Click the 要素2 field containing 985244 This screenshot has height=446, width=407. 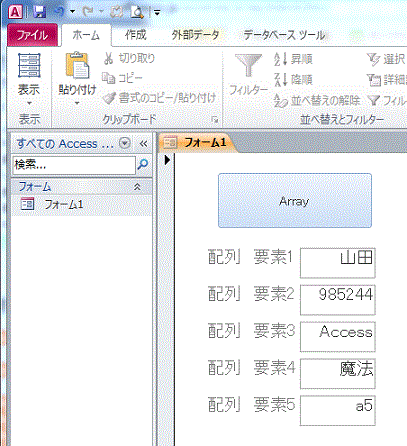(x=338, y=300)
